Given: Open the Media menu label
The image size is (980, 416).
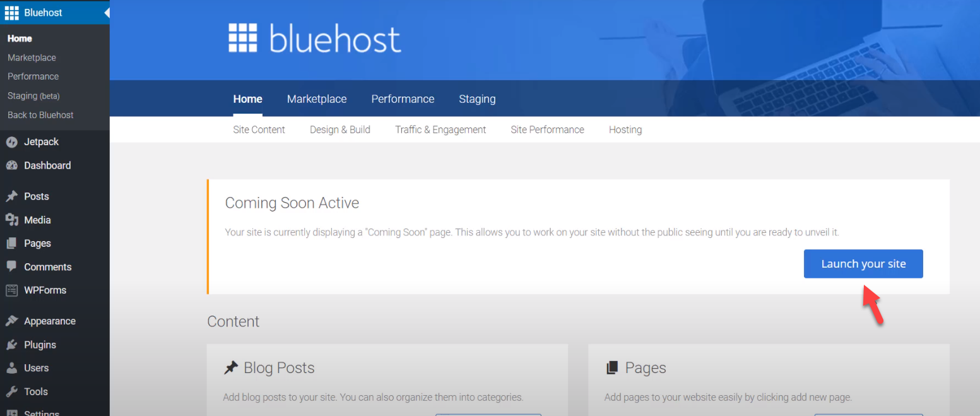Looking at the screenshot, I should coord(37,220).
